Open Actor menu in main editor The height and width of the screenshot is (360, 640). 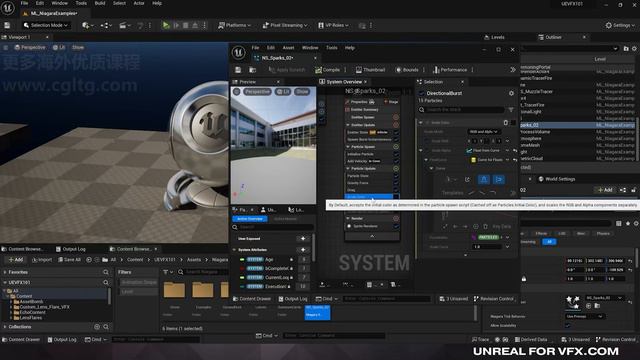click(139, 3)
